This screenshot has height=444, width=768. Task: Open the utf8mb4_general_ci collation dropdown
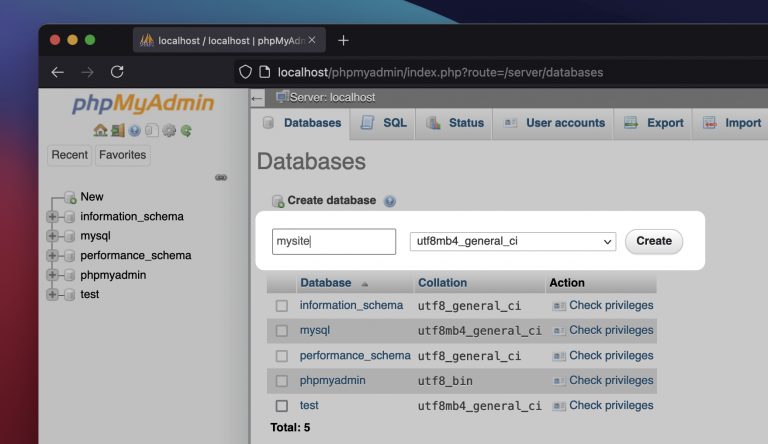pyautogui.click(x=512, y=242)
